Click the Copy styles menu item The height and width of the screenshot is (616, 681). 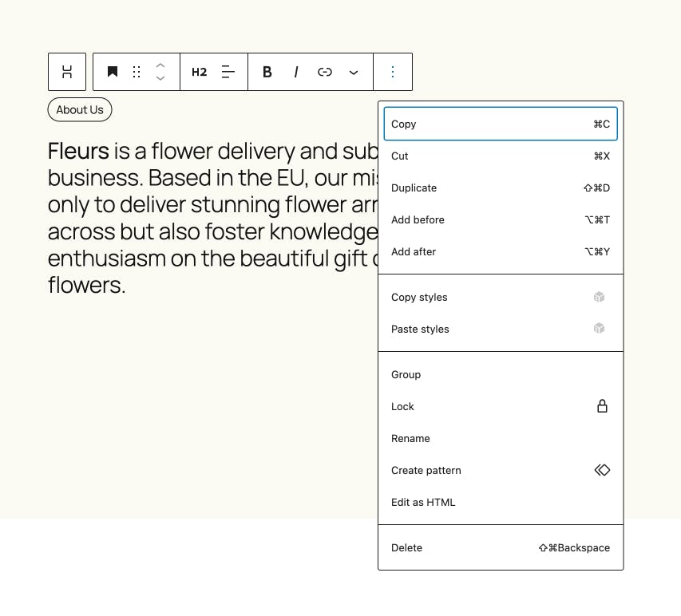point(501,298)
